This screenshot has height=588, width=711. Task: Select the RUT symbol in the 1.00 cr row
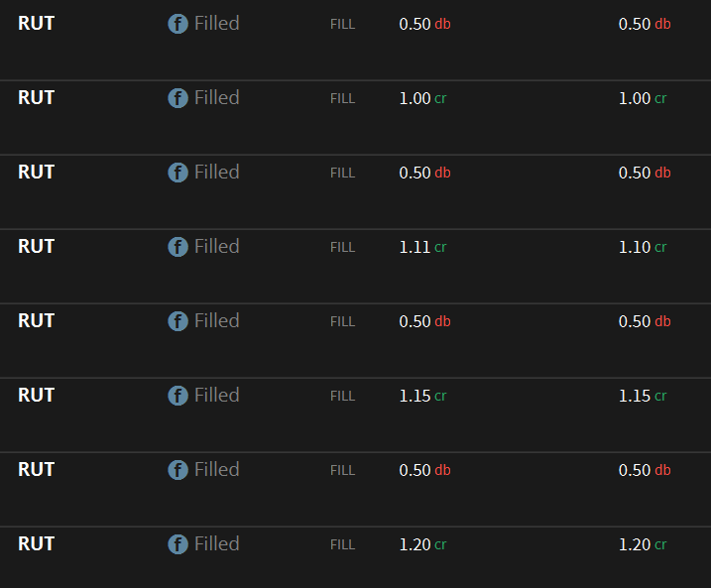(x=36, y=97)
